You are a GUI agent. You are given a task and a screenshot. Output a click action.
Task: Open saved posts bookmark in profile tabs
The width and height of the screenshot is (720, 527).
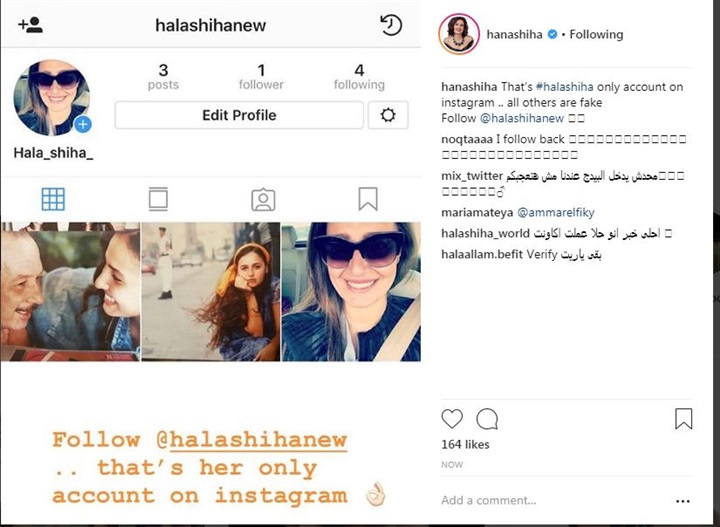pyautogui.click(x=368, y=199)
